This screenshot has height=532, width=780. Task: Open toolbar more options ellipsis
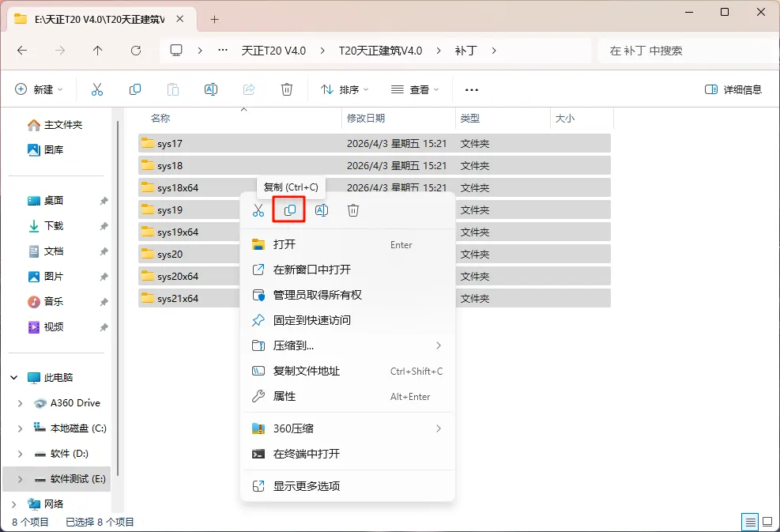471,90
